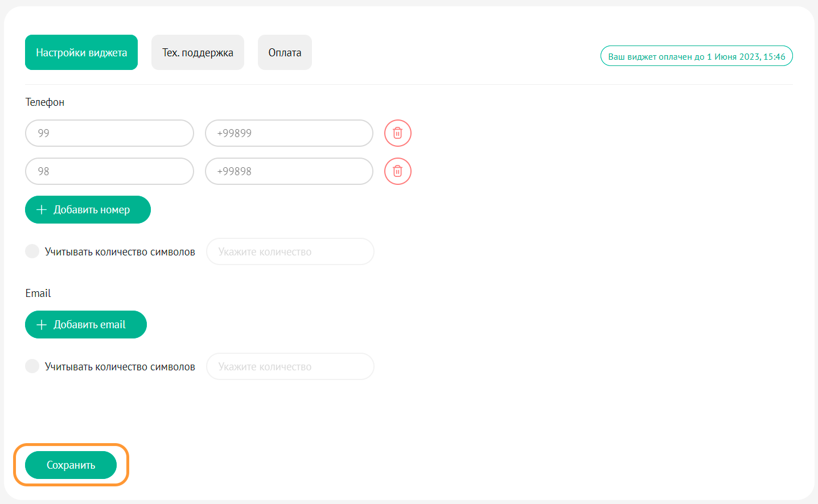Focus the phone field containing 99
The image size is (818, 504).
coord(109,133)
